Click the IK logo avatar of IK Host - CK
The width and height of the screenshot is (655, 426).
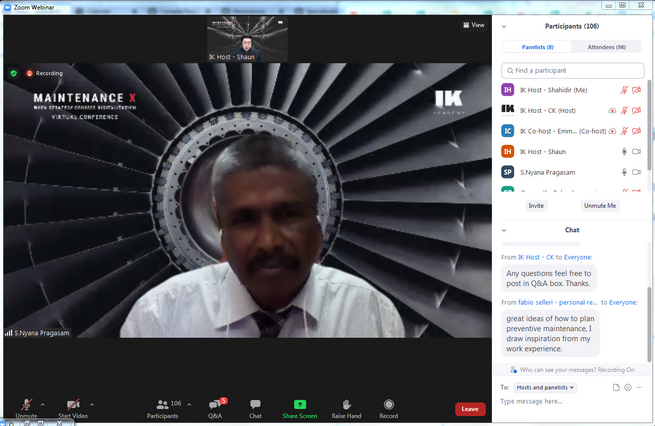coord(508,109)
